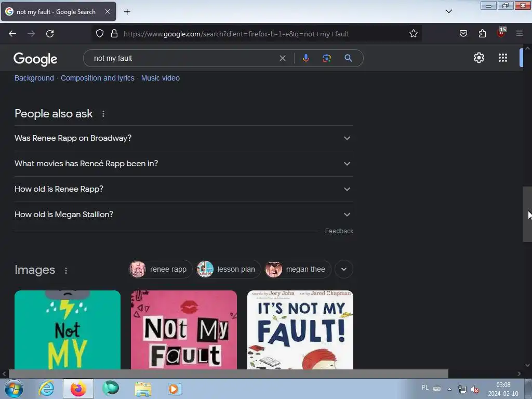Click the magnifying glass search button
This screenshot has width=532, height=399.
pyautogui.click(x=348, y=58)
